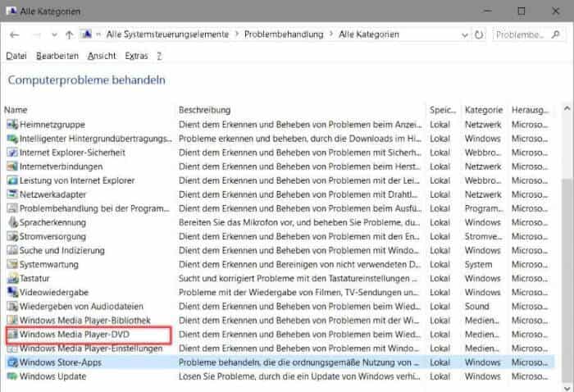The width and height of the screenshot is (574, 392).
Task: Click the Videowiedergabe icon
Action: click(12, 292)
